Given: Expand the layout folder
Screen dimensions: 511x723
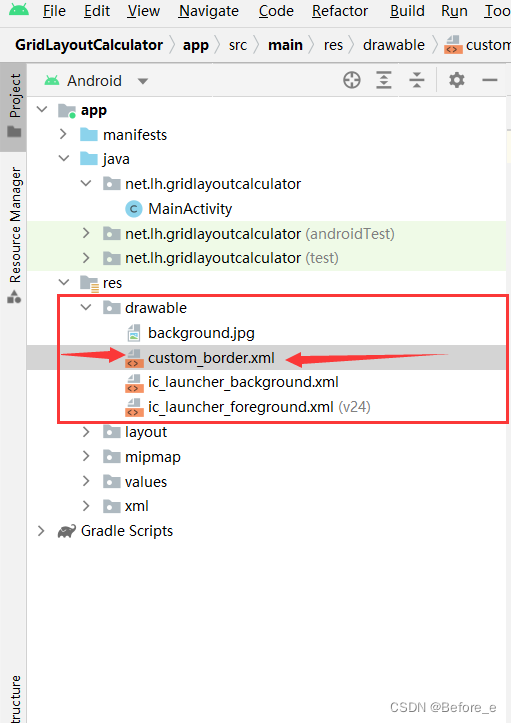Looking at the screenshot, I should [x=86, y=432].
